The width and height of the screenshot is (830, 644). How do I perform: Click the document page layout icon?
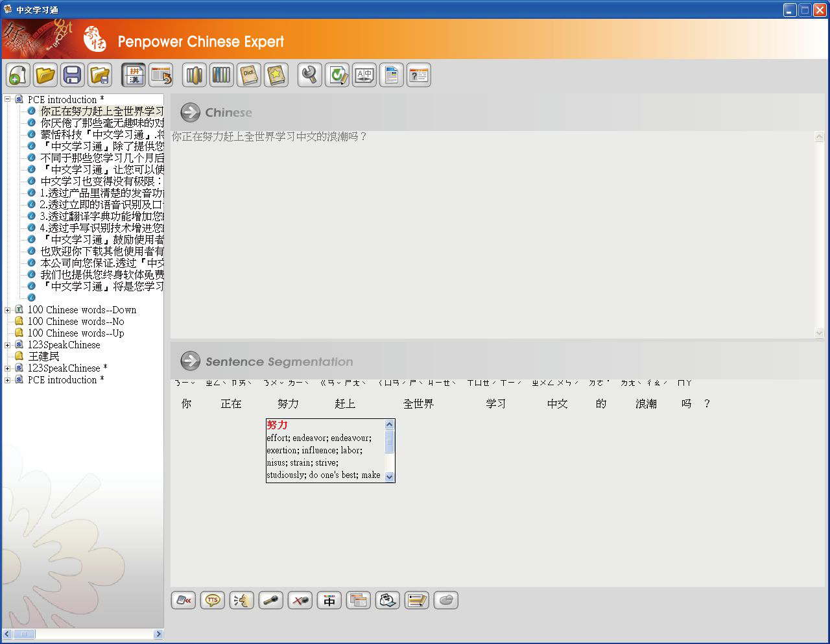tap(392, 75)
